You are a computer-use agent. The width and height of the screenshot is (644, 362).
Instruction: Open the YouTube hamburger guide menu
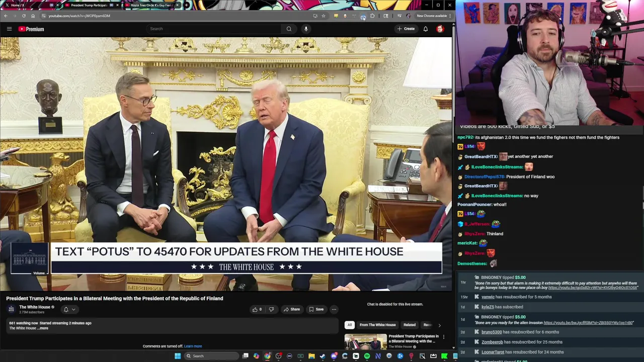pyautogui.click(x=9, y=29)
